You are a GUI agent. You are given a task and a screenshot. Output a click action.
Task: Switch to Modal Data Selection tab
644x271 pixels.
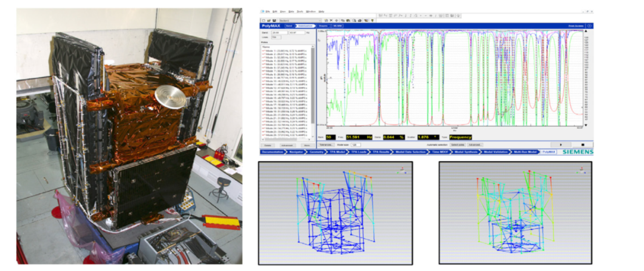pyautogui.click(x=411, y=152)
